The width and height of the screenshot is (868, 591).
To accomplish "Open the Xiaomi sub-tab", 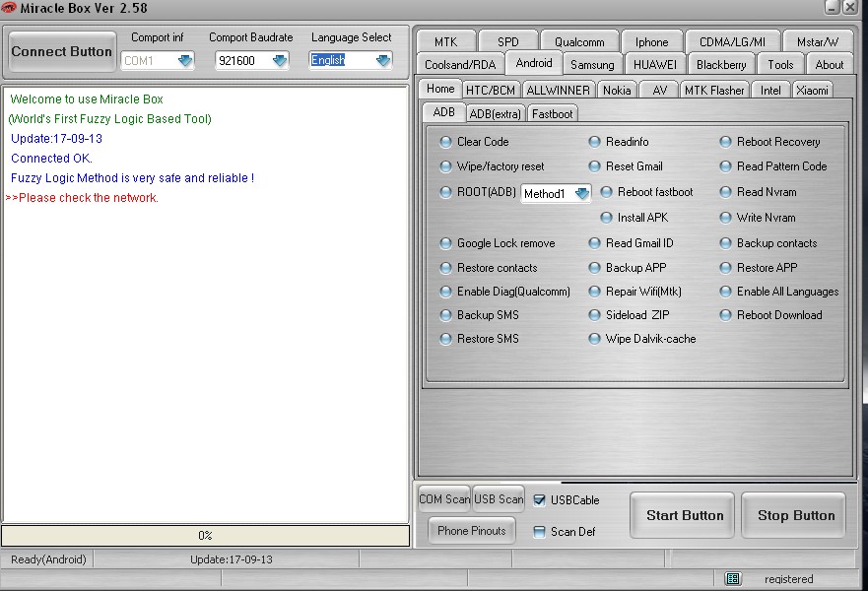I will [x=812, y=91].
